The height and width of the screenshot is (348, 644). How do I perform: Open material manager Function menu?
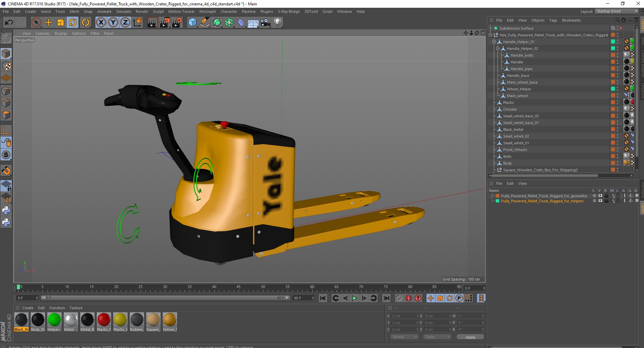pos(57,308)
